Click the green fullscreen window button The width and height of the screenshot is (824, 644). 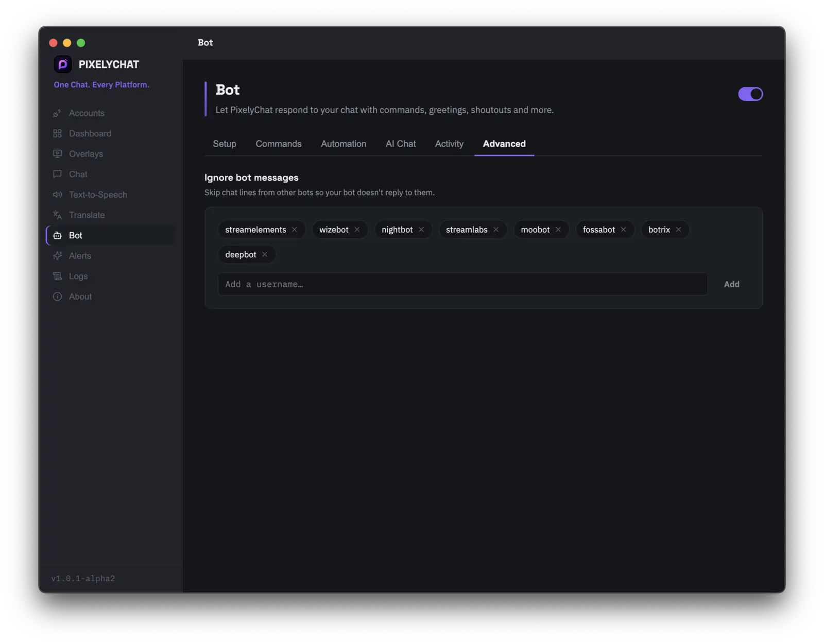[x=81, y=43]
